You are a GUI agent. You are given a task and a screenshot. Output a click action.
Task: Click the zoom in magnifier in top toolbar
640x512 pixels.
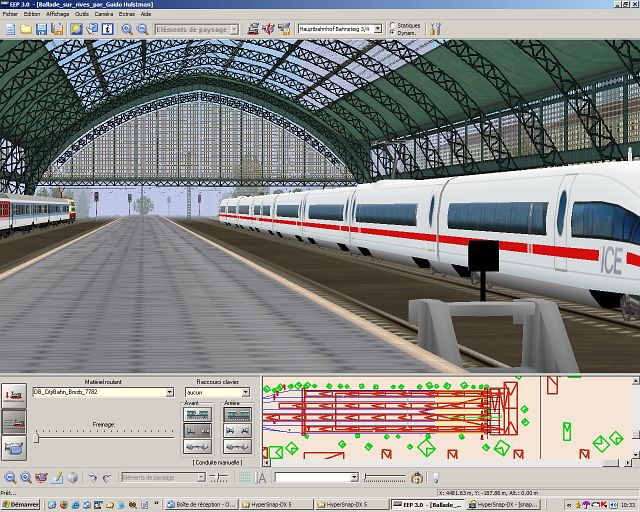click(127, 29)
